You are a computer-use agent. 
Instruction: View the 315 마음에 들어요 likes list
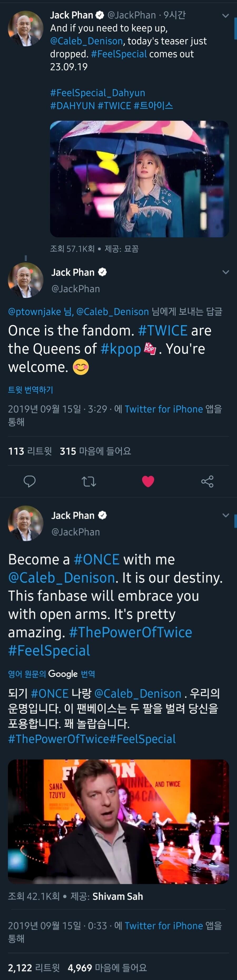95,451
